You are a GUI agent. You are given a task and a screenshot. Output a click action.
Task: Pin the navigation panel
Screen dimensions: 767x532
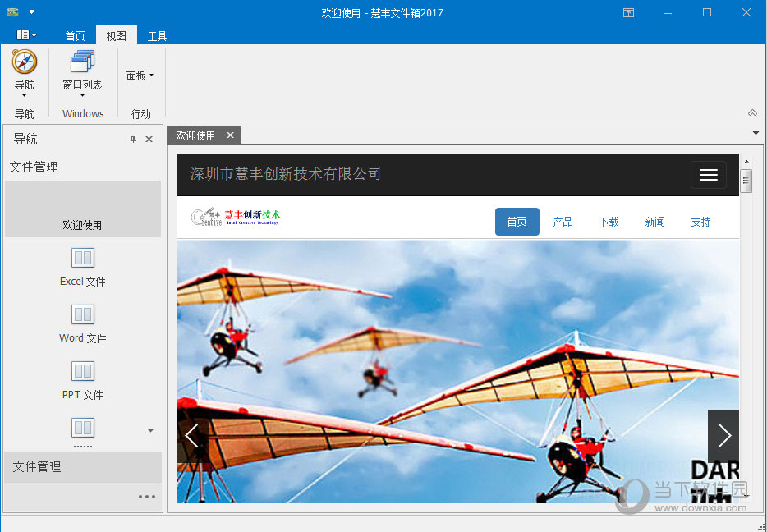(133, 140)
